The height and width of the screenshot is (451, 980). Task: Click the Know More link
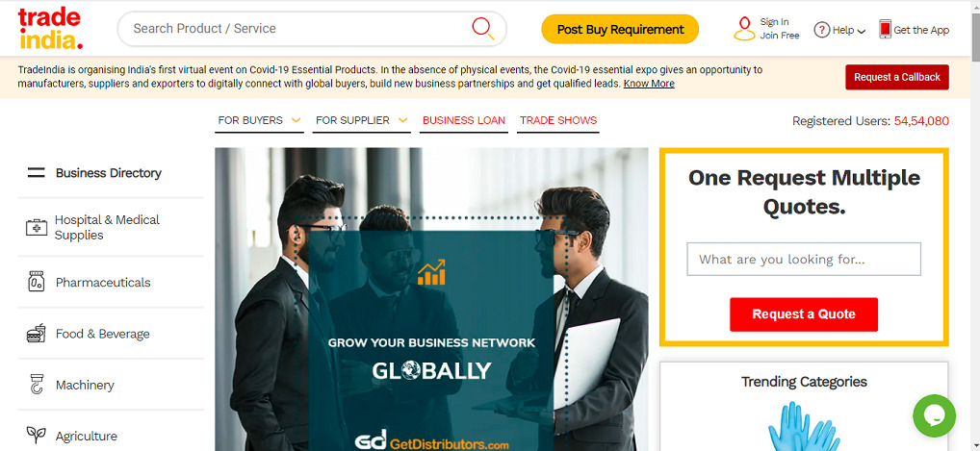(649, 84)
